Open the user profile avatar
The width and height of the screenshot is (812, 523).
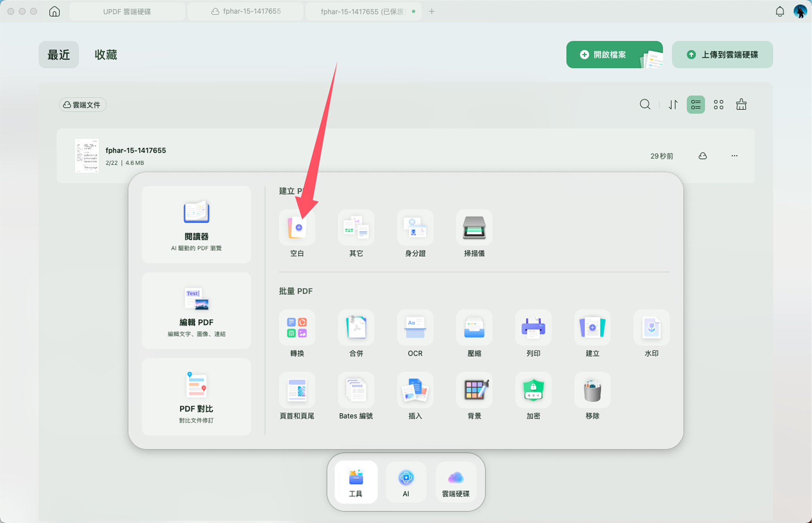tap(800, 11)
